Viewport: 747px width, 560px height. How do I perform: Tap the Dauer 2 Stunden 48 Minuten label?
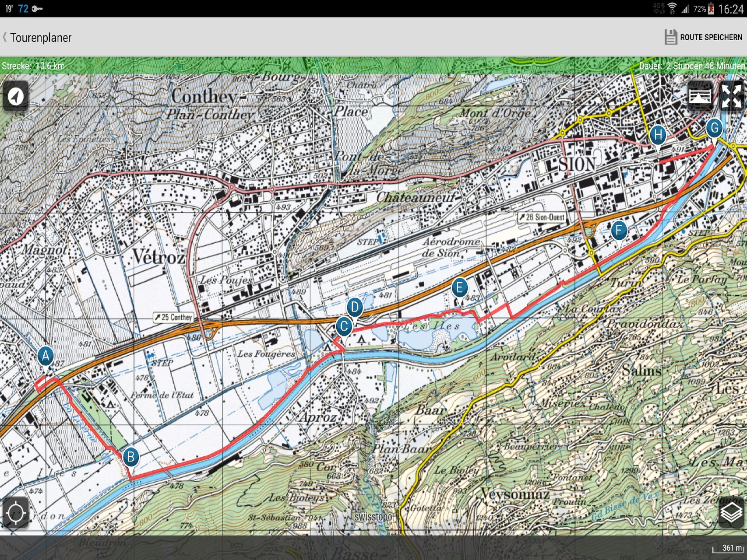click(x=692, y=66)
